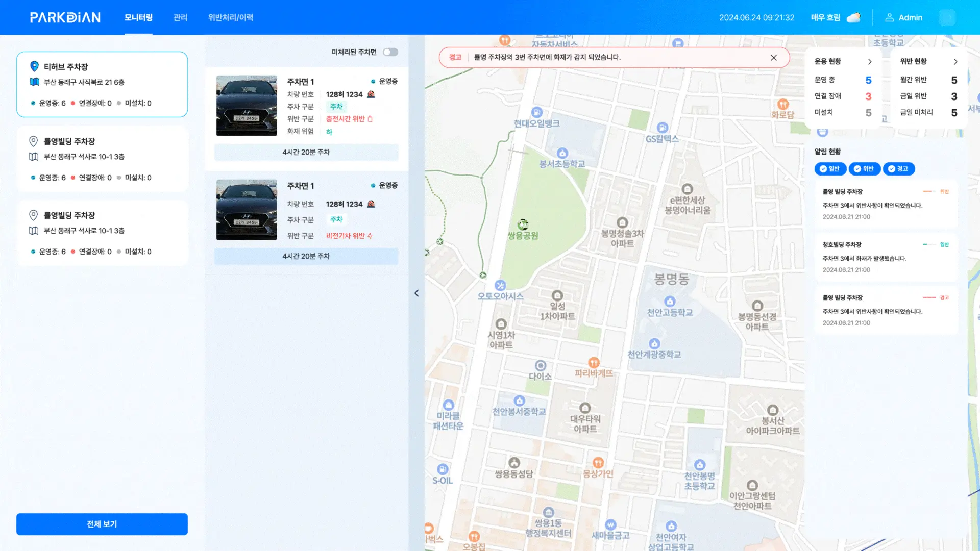The height and width of the screenshot is (551, 980).
Task: Switch to the 위반처리/이력 tab
Action: click(231, 17)
